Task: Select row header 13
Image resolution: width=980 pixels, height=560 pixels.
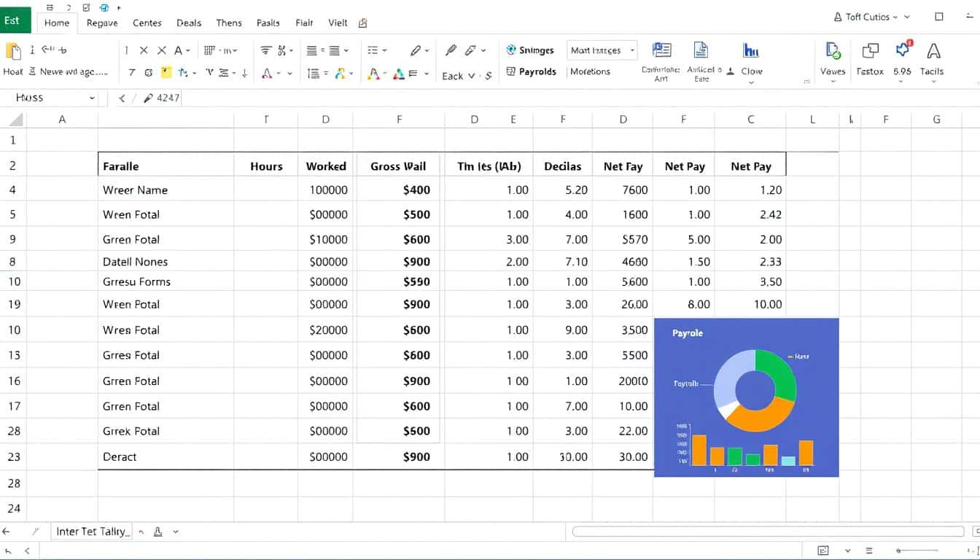Action: [13, 355]
